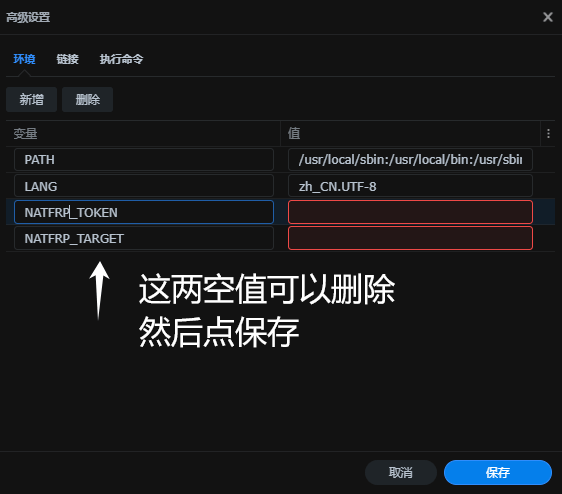Image resolution: width=562 pixels, height=494 pixels.
Task: Click the 保存 button
Action: (498, 472)
